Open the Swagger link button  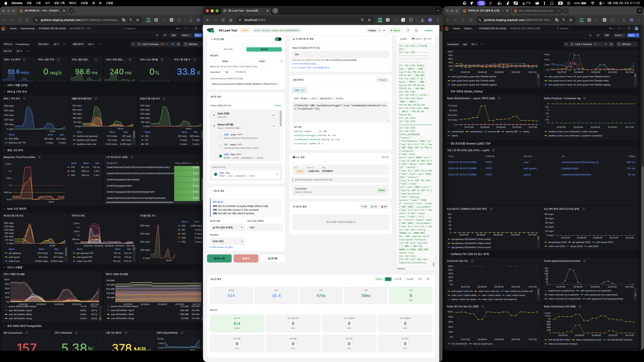(x=382, y=80)
